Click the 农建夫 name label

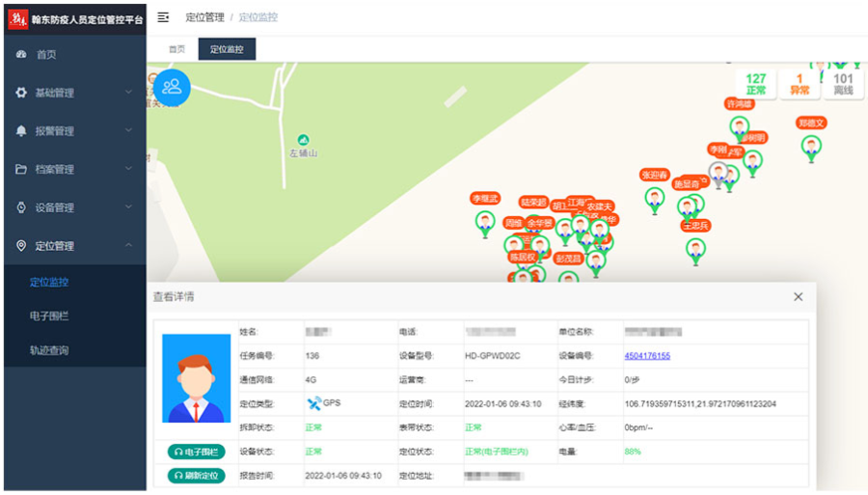pyautogui.click(x=600, y=206)
